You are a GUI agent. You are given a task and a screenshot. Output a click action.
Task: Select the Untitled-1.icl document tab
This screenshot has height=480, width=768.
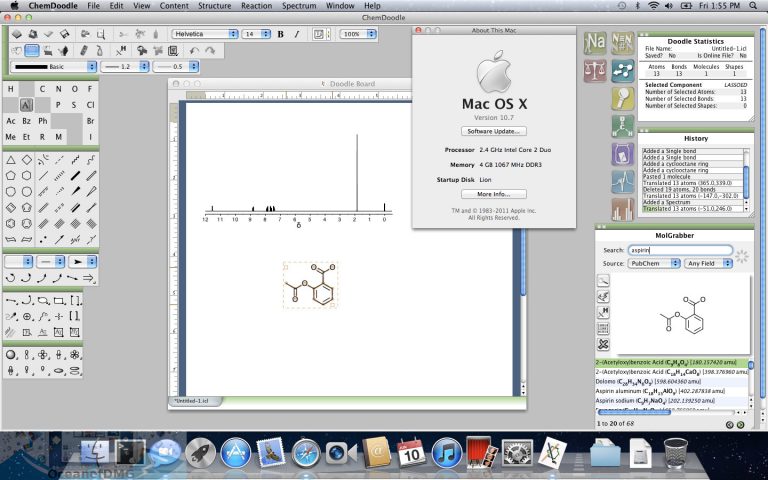(195, 401)
